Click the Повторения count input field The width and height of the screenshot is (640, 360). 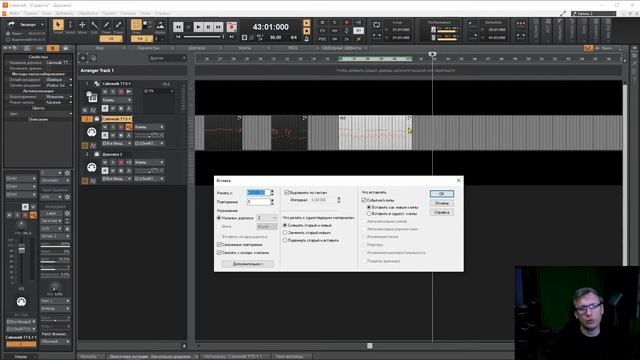[258, 202]
